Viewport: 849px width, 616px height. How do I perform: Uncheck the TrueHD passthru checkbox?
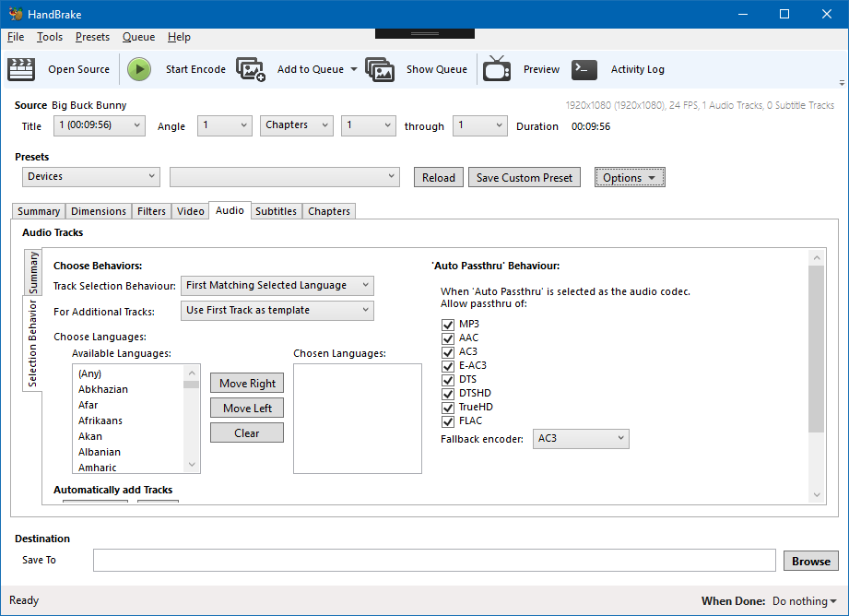(448, 408)
